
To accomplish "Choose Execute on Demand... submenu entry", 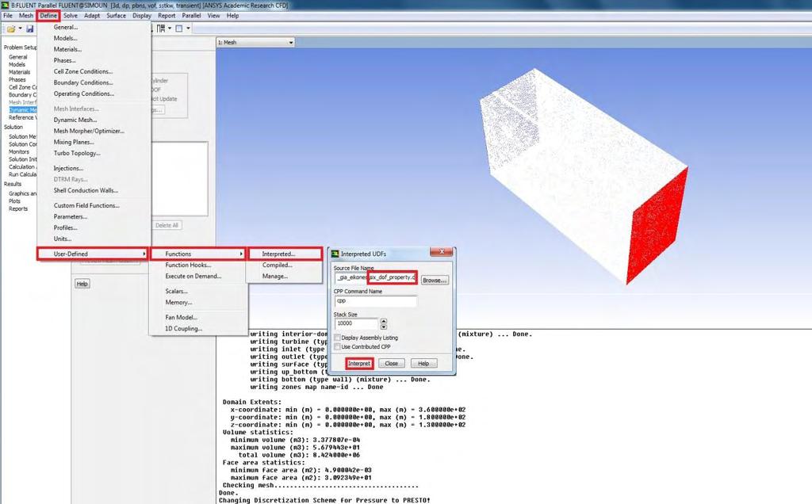I will (x=193, y=277).
